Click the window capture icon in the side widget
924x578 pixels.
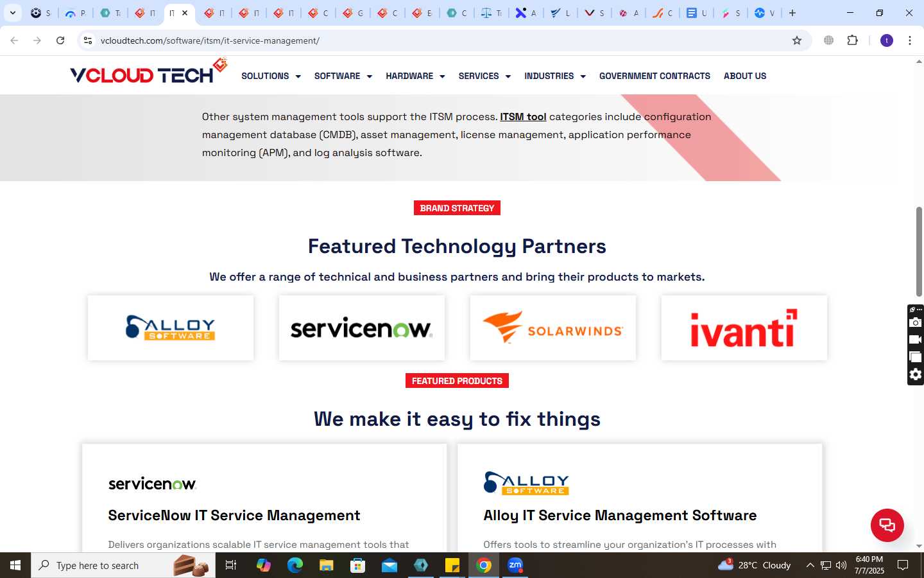point(916,357)
